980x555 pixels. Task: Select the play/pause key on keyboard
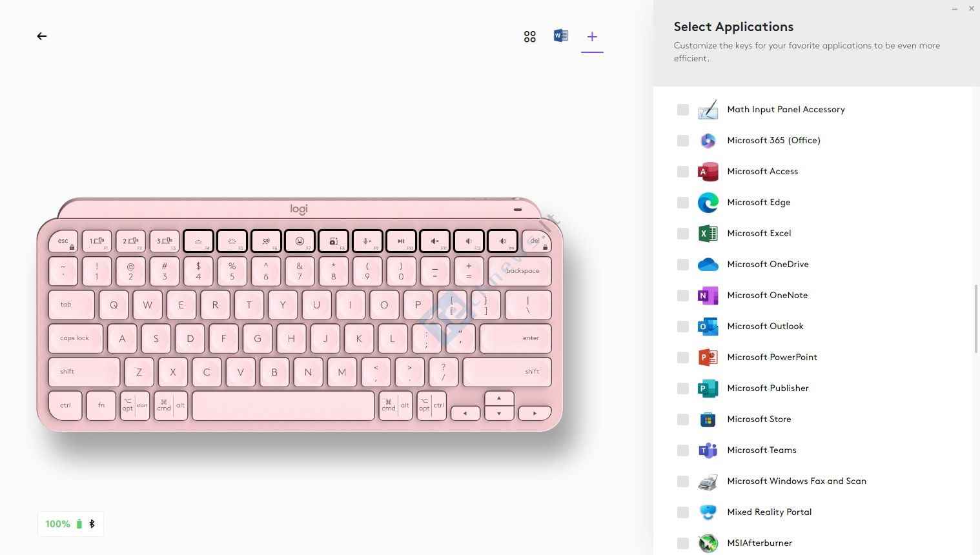point(401,241)
